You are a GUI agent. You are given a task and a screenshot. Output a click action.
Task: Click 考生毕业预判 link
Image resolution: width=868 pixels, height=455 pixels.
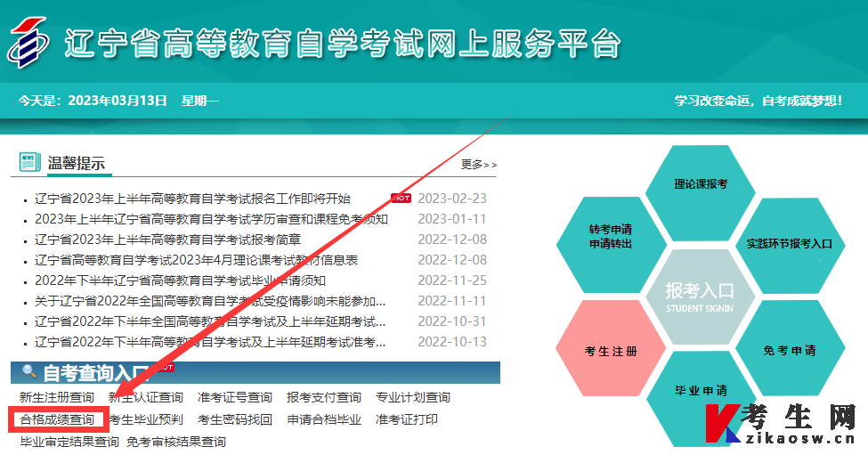pos(146,419)
